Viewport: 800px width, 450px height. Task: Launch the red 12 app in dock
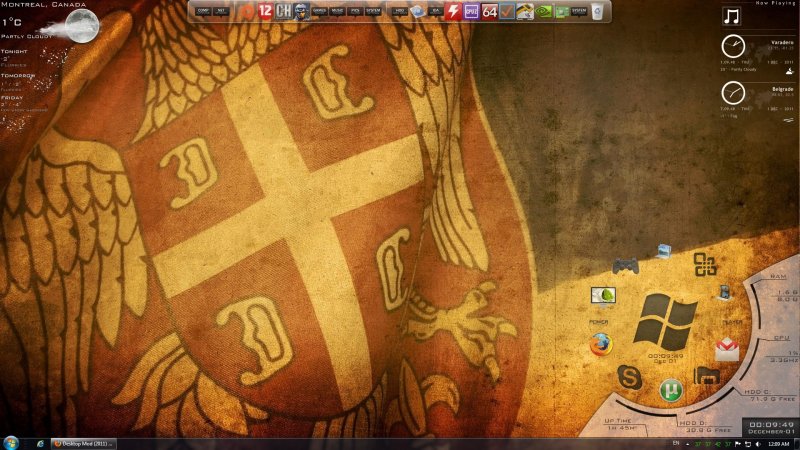tap(265, 11)
